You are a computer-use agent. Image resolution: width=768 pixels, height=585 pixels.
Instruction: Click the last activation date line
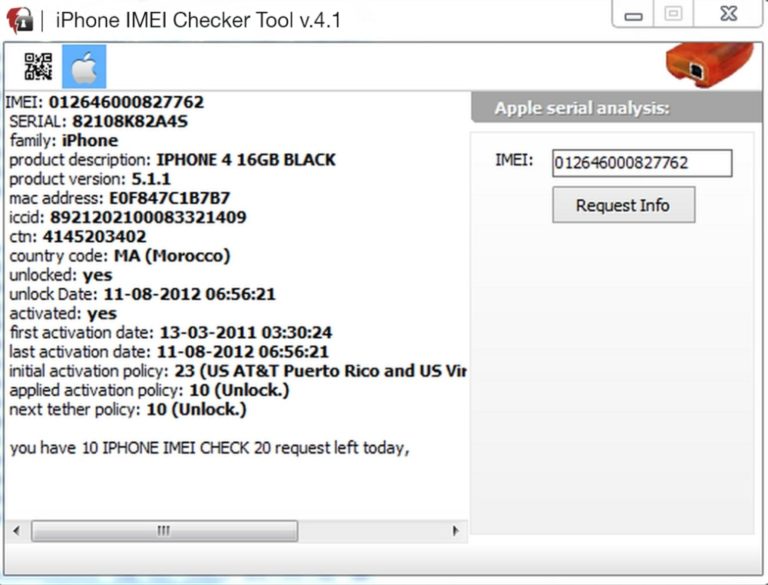169,351
